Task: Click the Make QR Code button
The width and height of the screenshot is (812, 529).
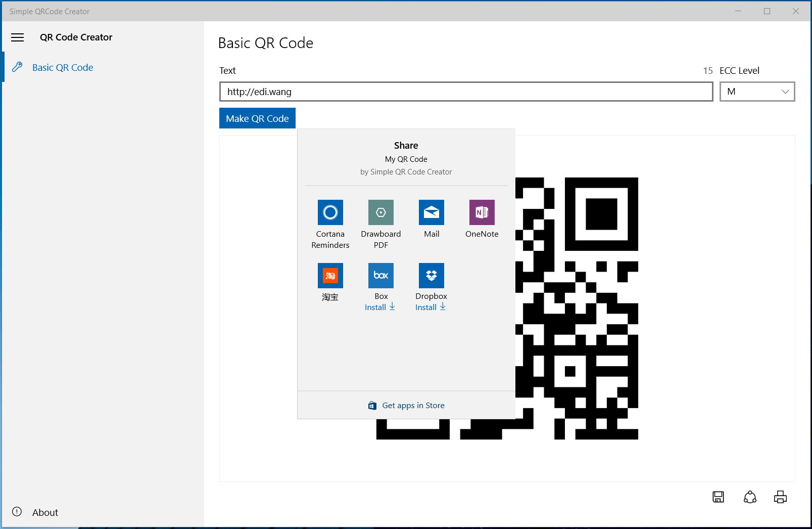Action: 257,118
